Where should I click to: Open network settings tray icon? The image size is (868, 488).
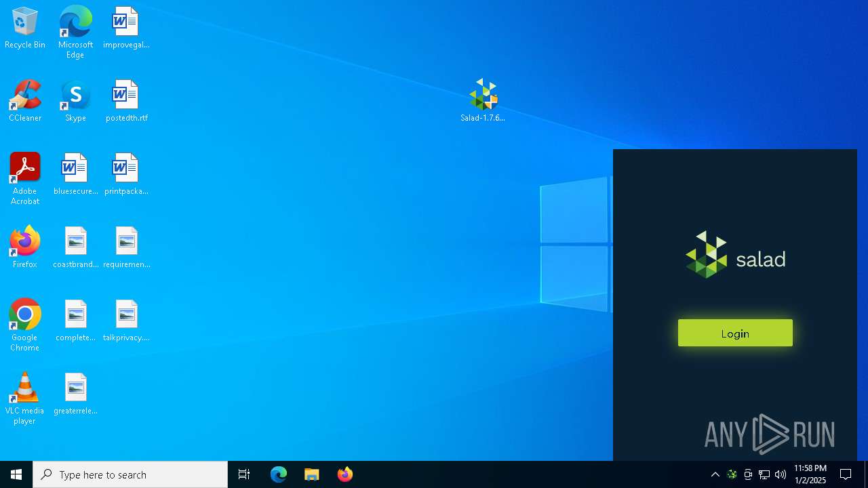(x=764, y=474)
